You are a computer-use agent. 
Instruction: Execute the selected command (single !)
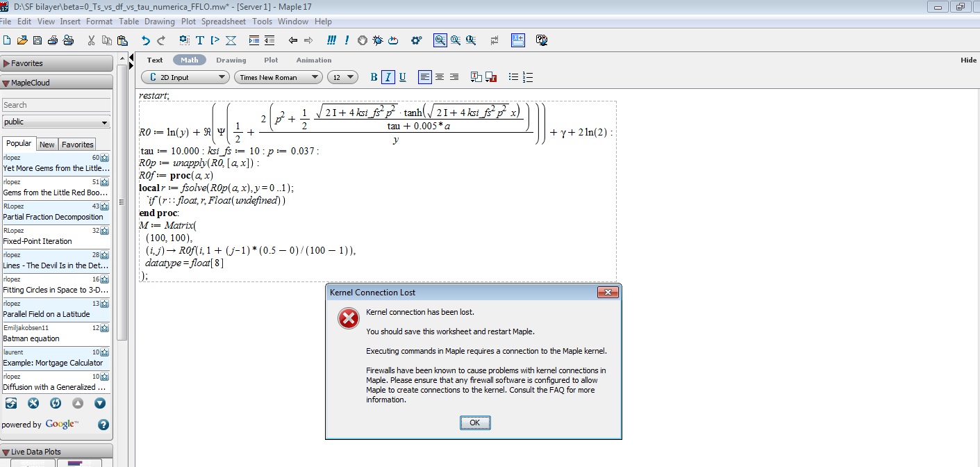[347, 40]
